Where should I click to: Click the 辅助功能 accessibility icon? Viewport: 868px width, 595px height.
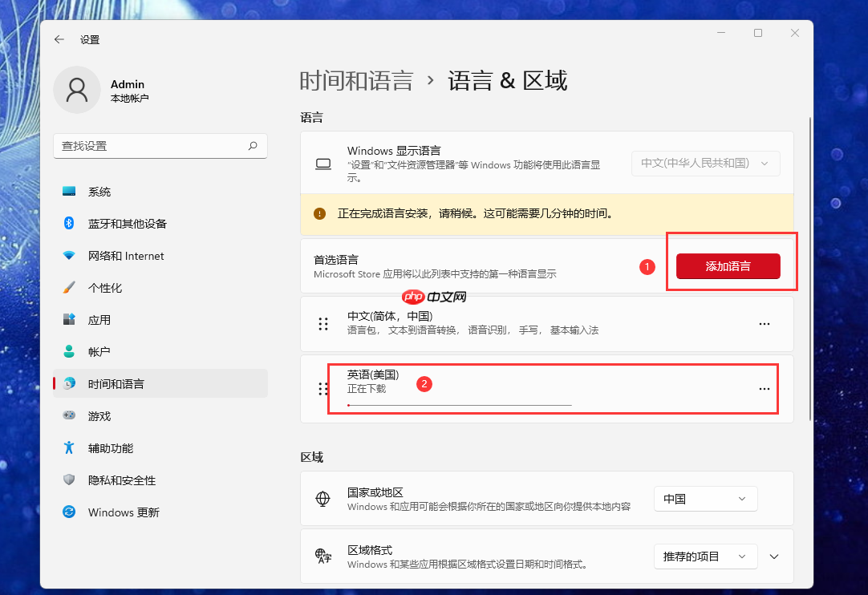coord(68,447)
